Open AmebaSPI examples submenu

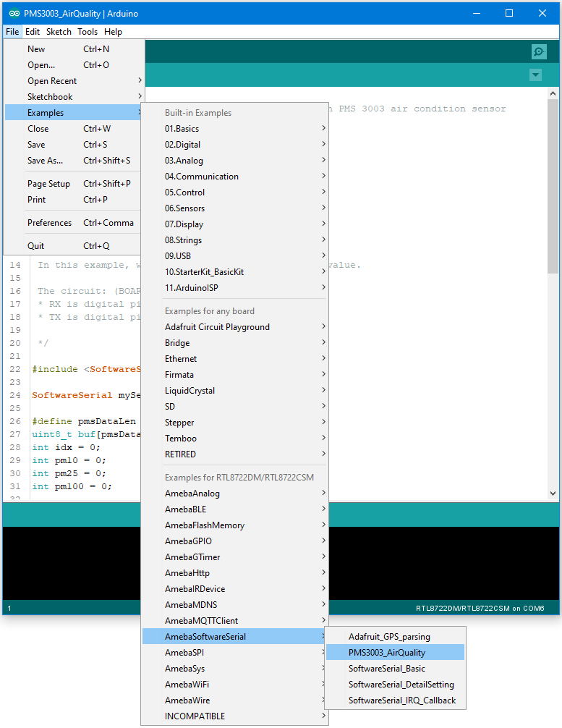234,653
